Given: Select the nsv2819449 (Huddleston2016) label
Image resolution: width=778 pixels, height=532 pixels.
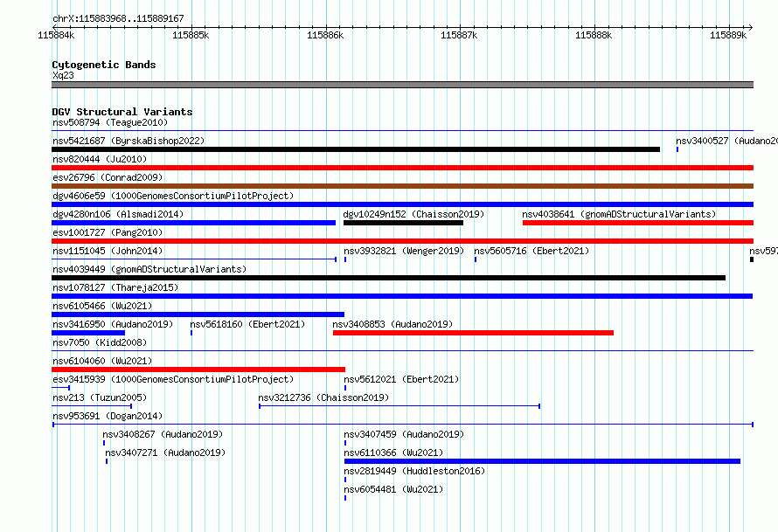Looking at the screenshot, I should tap(414, 471).
